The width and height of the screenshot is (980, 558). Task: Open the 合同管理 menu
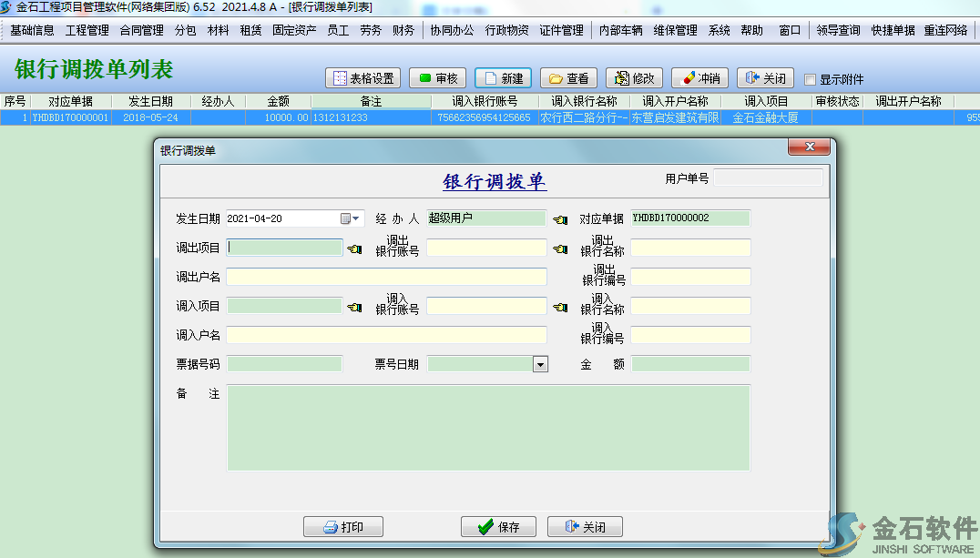pos(141,30)
